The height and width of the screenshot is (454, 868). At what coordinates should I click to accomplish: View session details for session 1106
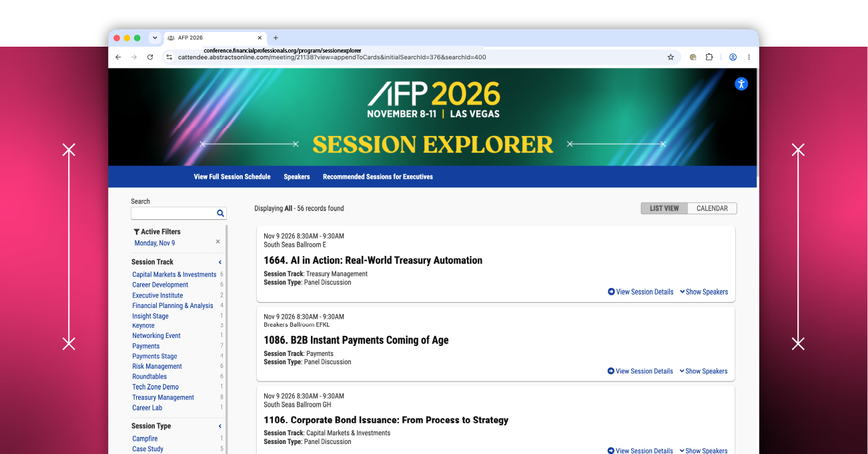click(x=640, y=451)
